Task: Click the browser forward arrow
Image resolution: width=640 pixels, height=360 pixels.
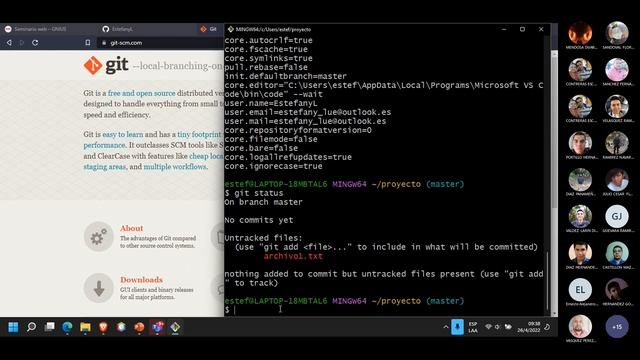Action: click(22, 42)
